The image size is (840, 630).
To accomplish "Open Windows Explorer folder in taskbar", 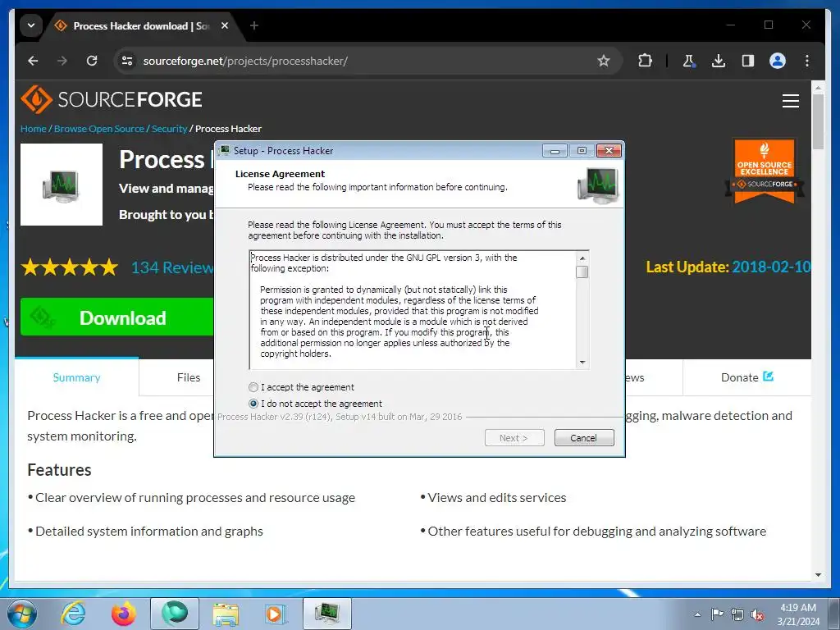I will pyautogui.click(x=226, y=614).
